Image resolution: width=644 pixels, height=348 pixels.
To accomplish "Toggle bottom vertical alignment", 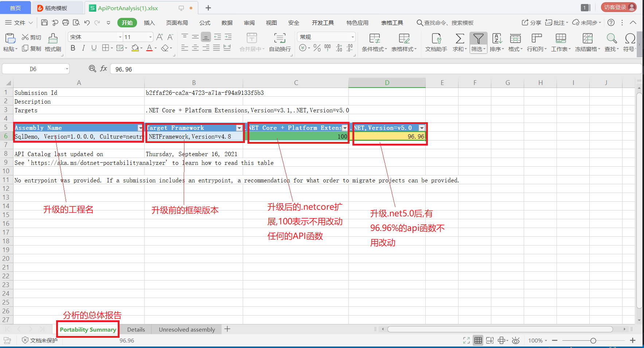I will click(x=206, y=37).
